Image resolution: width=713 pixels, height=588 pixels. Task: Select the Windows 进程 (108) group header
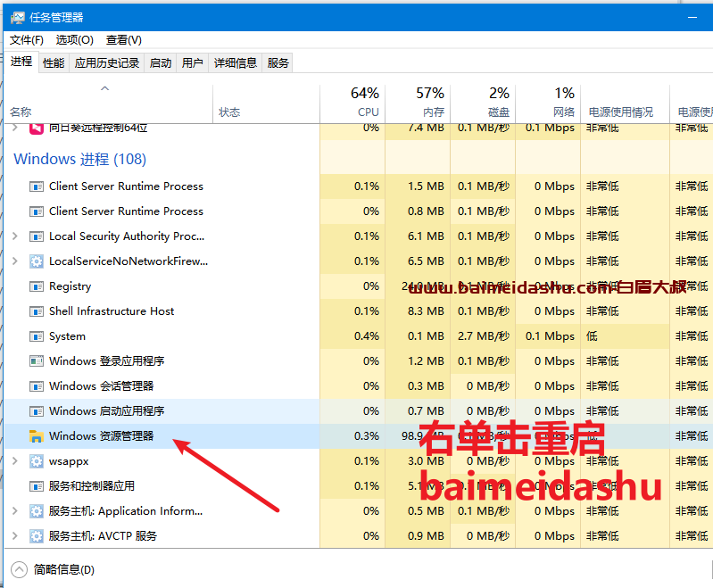coord(80,159)
